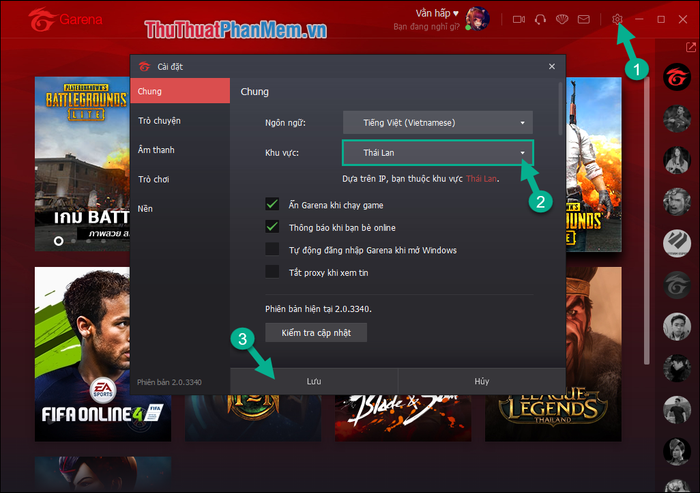Open the Ngôn ngữ language dropdown

point(438,122)
